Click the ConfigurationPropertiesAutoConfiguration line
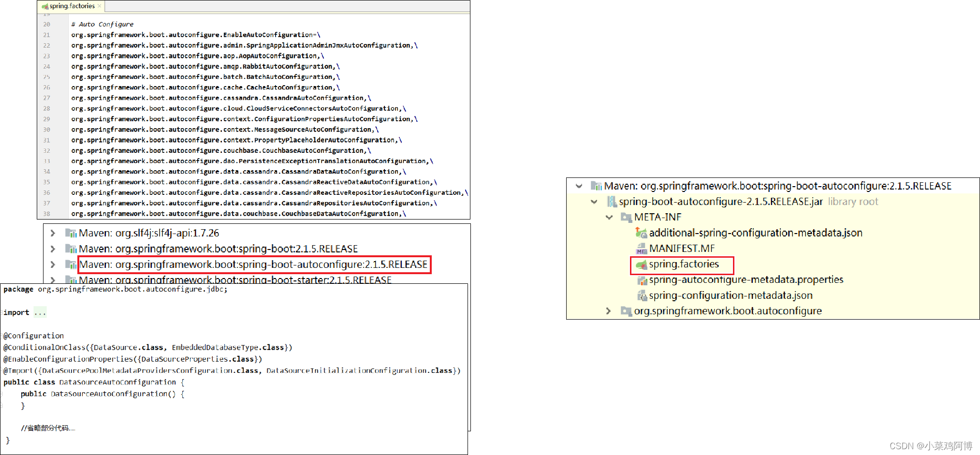The height and width of the screenshot is (455, 980). click(244, 119)
